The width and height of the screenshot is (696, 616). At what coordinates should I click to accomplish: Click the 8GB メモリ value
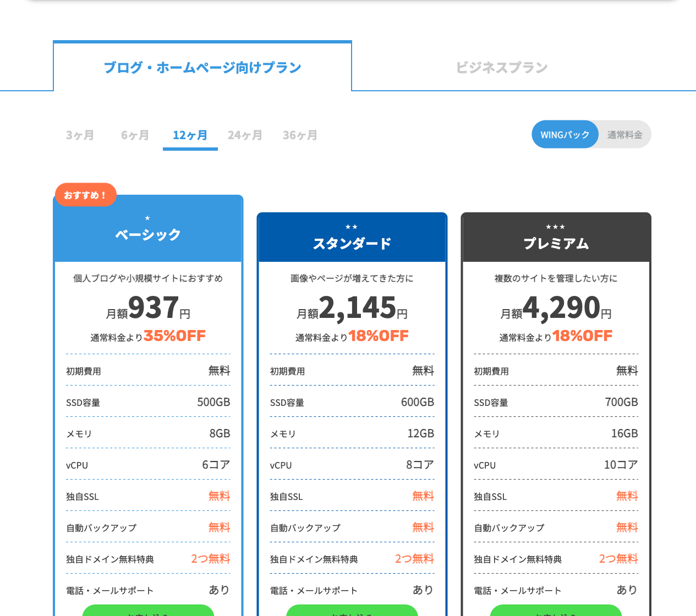click(x=220, y=433)
